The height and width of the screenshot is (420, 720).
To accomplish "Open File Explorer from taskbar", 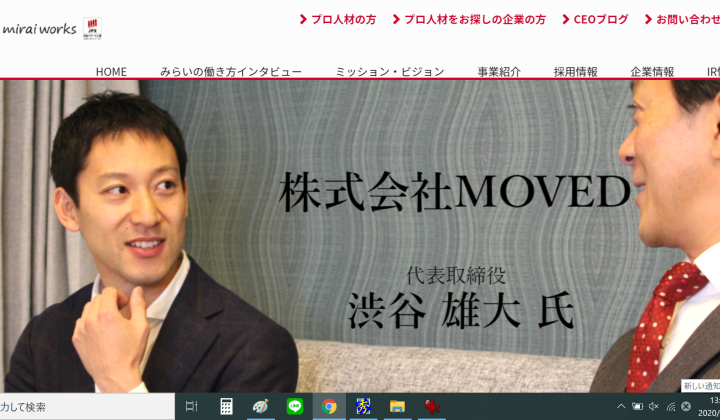I will (x=397, y=407).
